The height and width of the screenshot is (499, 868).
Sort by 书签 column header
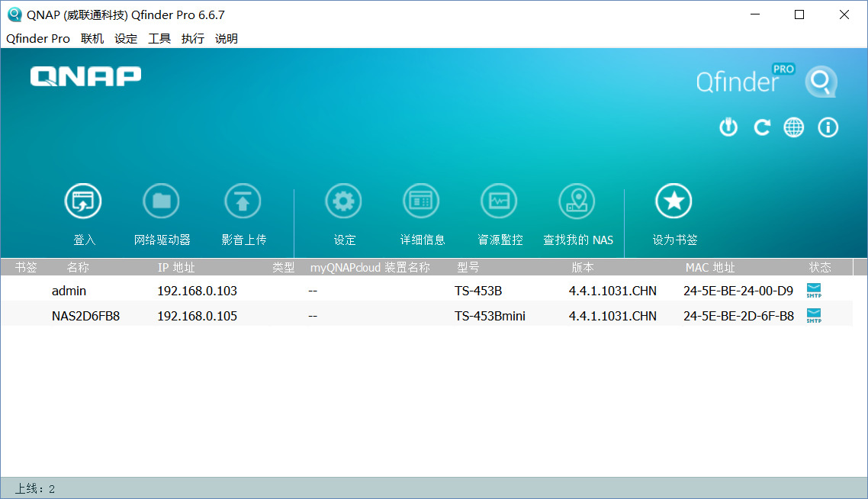coord(26,268)
